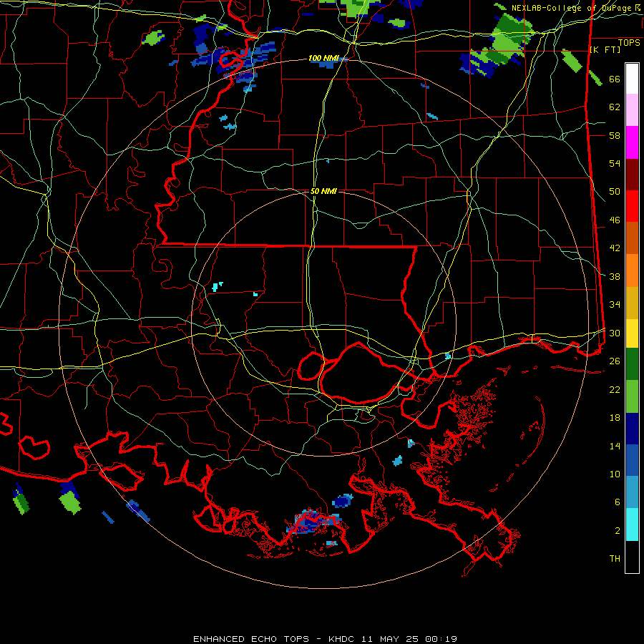Click the TH label on legend scale

(615, 558)
